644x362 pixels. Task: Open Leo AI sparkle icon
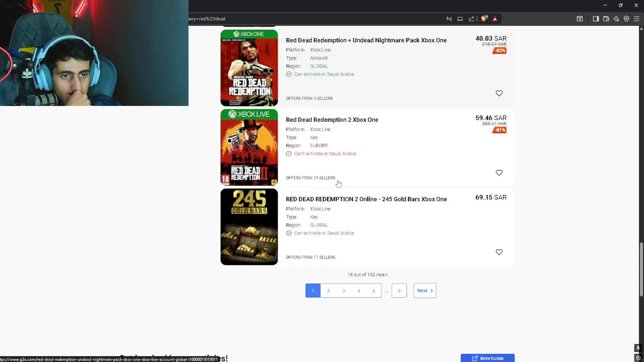616,19
